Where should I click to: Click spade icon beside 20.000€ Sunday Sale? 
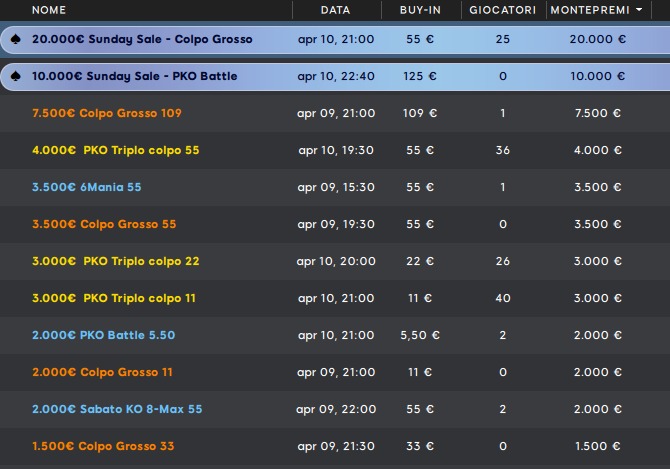click(x=15, y=39)
